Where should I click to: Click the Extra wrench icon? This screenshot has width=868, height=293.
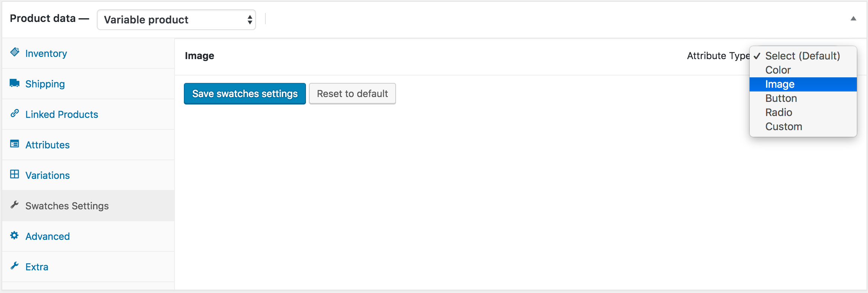click(15, 266)
